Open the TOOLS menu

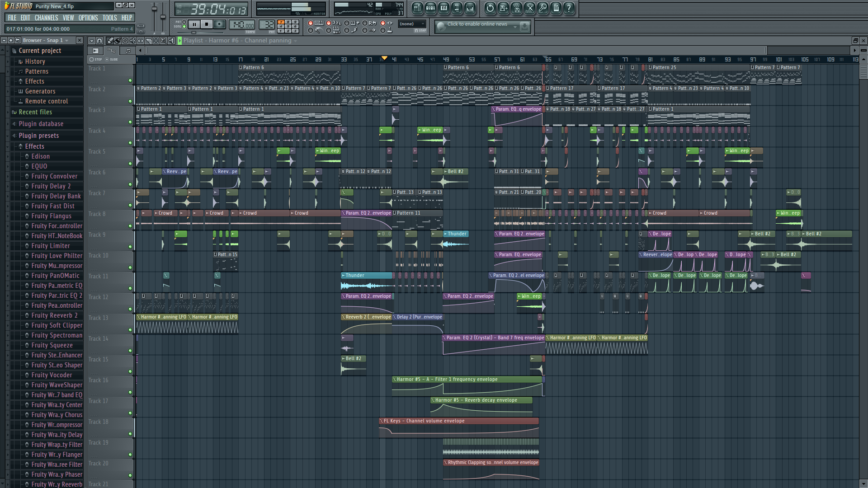[x=109, y=18]
